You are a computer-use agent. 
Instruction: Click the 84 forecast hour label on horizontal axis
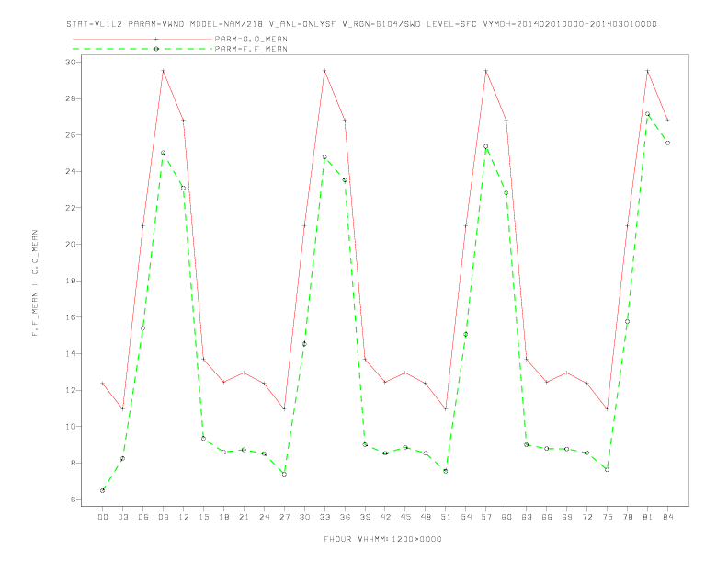tap(667, 517)
